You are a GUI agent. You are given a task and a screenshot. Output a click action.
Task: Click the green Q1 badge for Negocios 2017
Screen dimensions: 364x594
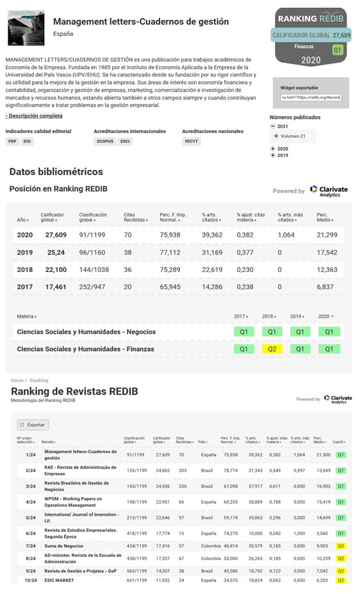(244, 332)
